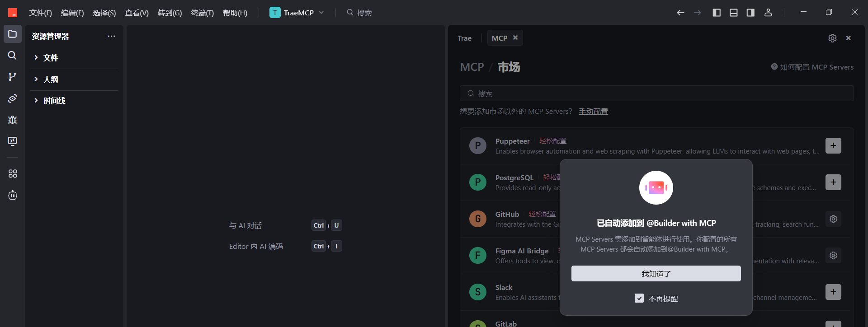
Task: Toggle the bottom panel layout icon
Action: pos(734,13)
